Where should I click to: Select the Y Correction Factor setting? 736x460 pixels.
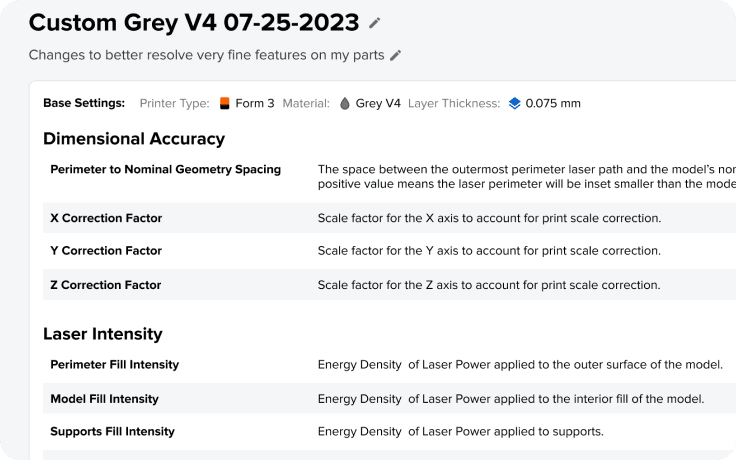point(390,251)
